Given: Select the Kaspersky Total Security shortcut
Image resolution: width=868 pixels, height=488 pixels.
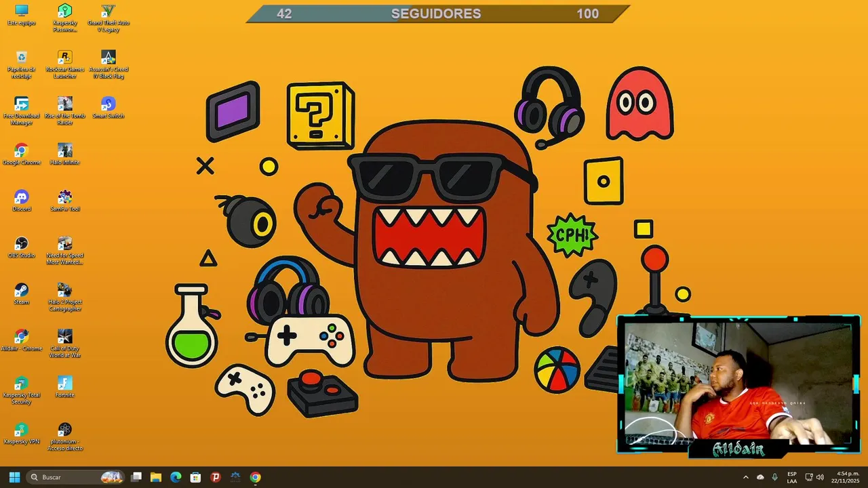Looking at the screenshot, I should click(22, 390).
